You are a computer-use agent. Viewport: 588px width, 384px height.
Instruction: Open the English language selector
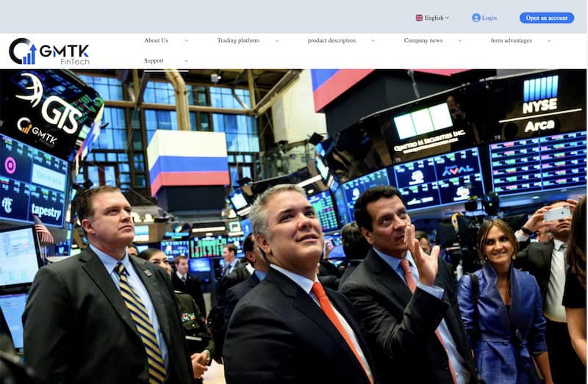432,18
